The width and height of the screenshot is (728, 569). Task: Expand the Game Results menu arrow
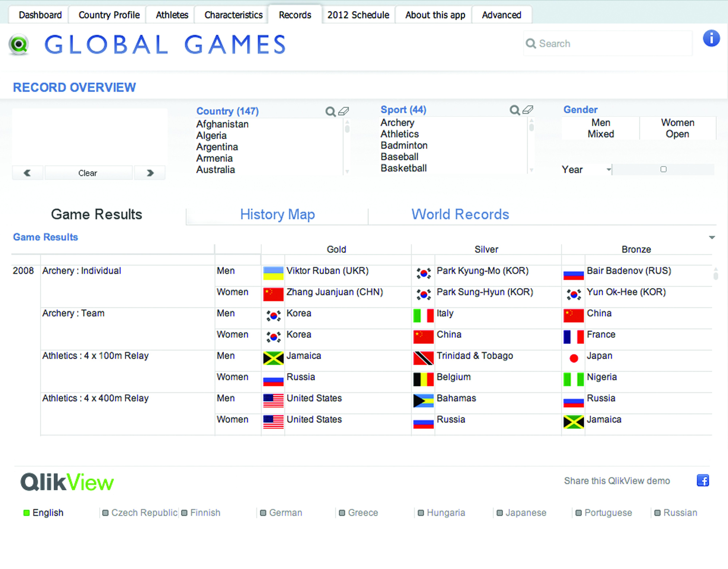point(712,238)
